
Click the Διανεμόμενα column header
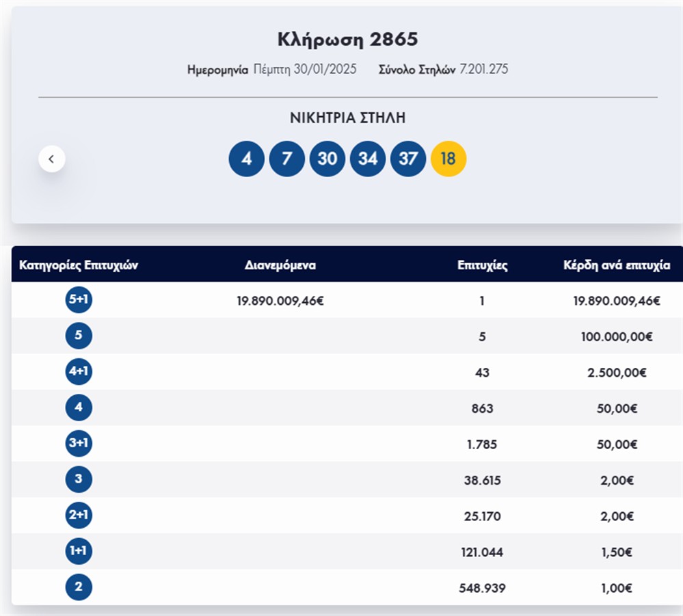(280, 265)
